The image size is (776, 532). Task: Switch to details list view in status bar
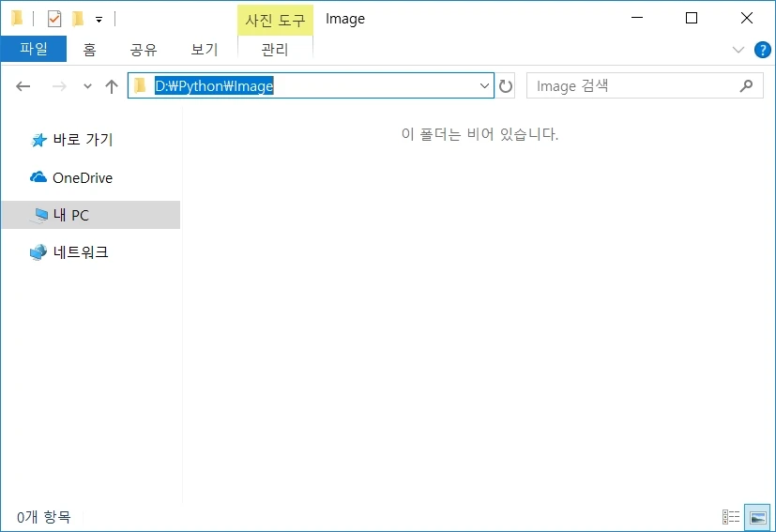tap(731, 517)
